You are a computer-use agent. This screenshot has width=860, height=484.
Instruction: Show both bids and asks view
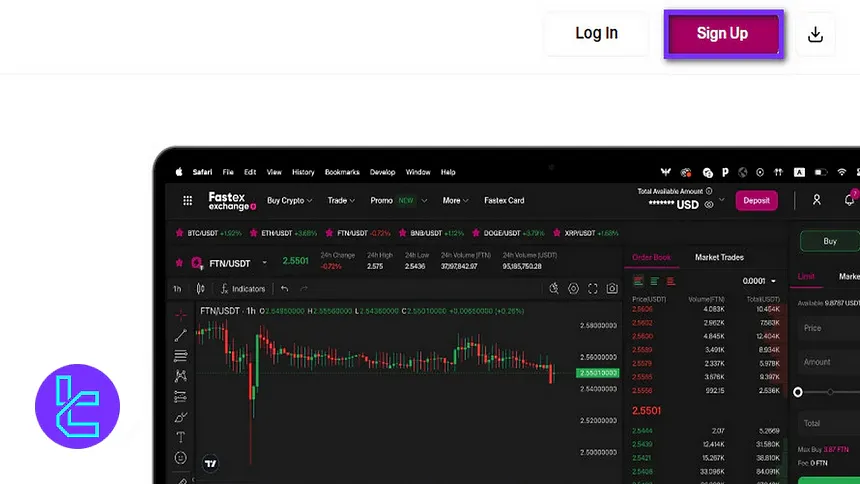pos(638,281)
